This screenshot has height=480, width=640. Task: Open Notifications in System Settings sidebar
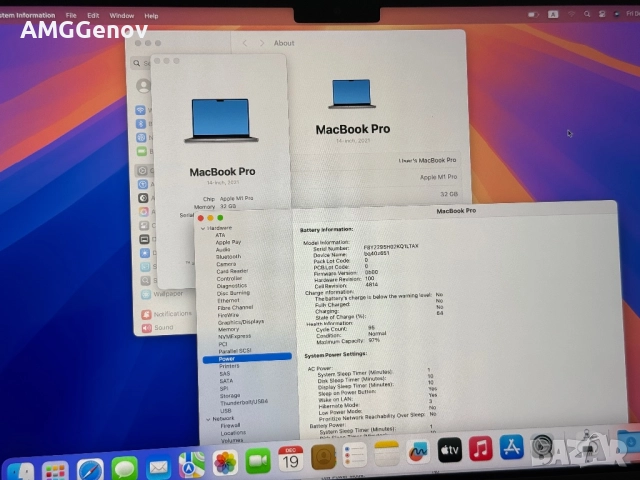[167, 314]
